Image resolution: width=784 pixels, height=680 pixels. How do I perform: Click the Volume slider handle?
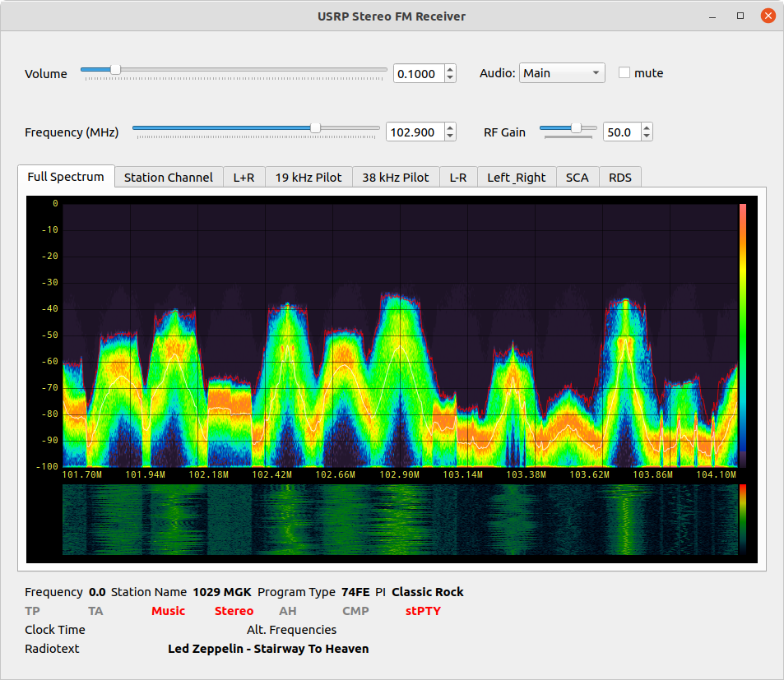point(115,70)
